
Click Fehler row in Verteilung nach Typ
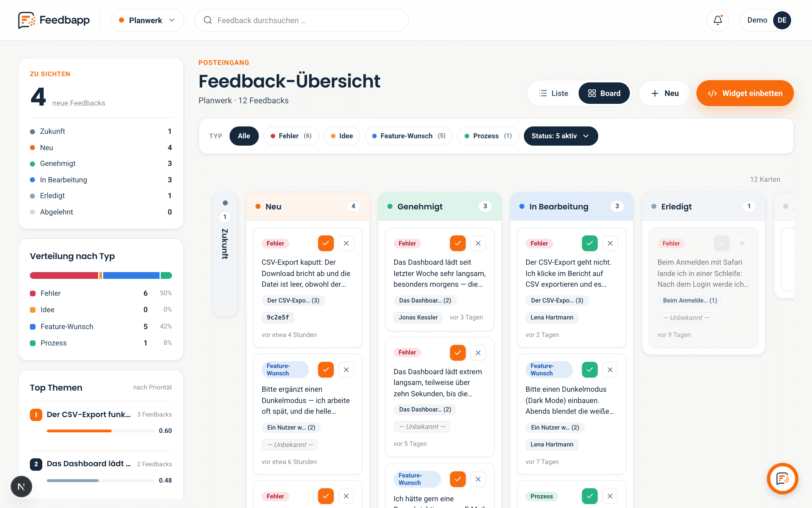[x=101, y=293]
